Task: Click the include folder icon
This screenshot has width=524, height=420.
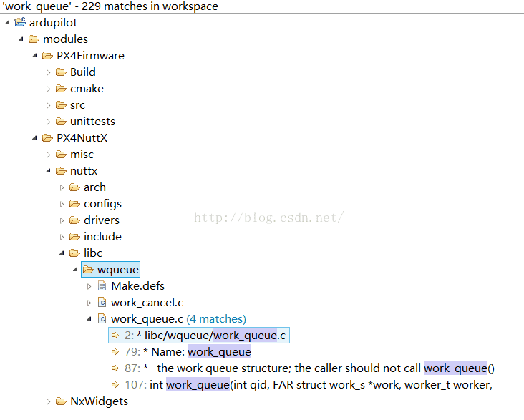Action: (x=75, y=237)
